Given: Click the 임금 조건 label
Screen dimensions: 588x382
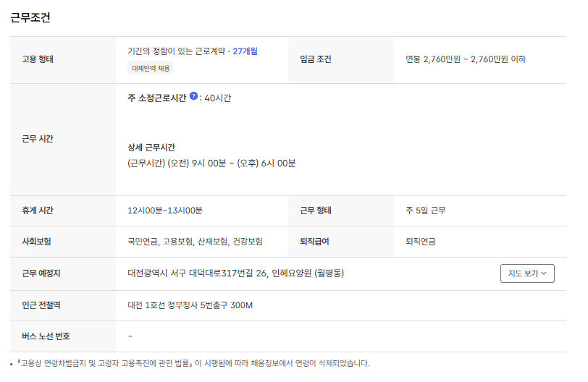Looking at the screenshot, I should click(315, 59).
